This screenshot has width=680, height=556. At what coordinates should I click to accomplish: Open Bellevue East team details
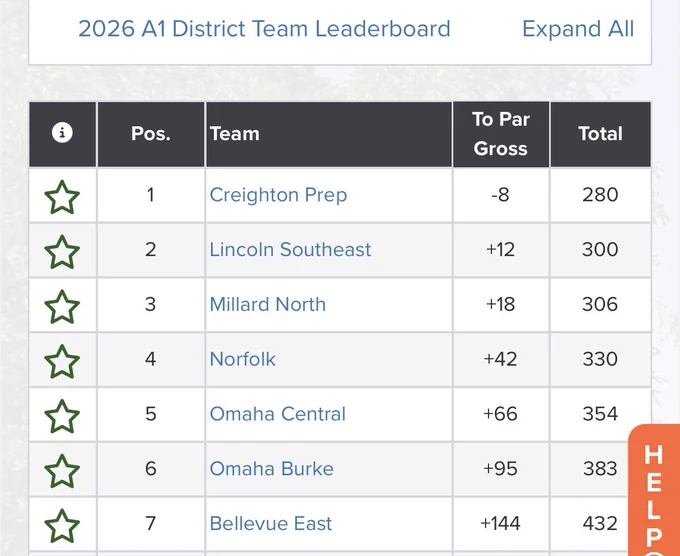point(271,523)
